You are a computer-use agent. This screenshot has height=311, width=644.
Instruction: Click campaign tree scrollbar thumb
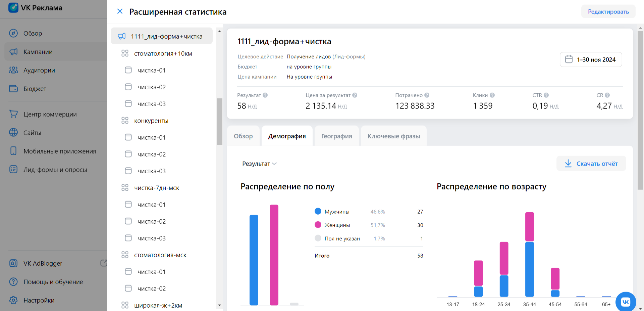(x=220, y=122)
